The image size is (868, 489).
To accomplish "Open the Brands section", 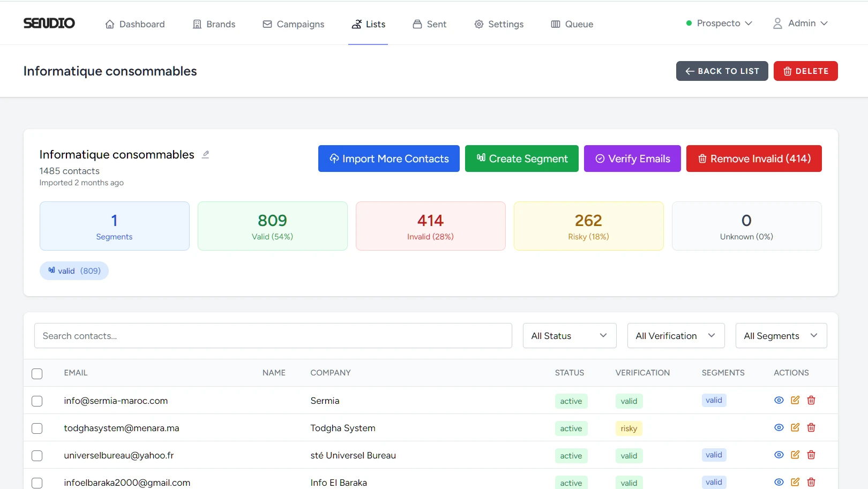I will pos(214,24).
